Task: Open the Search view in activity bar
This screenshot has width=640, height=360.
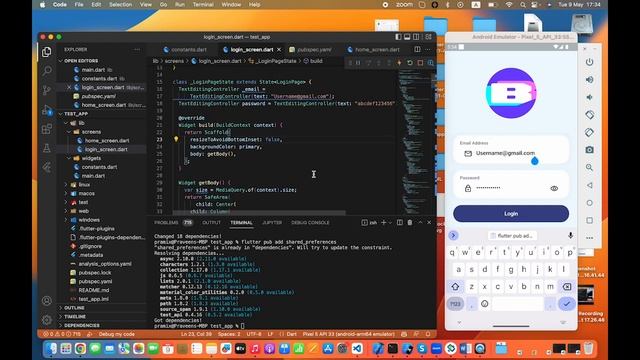Action: tap(47, 71)
